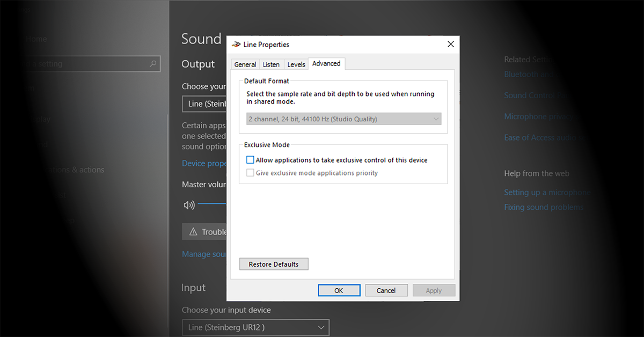Switch to the General tab
This screenshot has width=644, height=337.
pyautogui.click(x=245, y=64)
